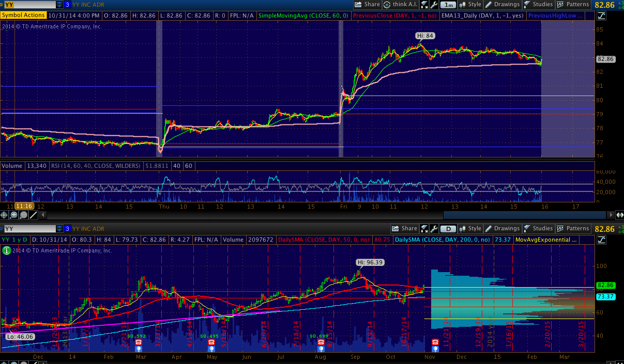Click the wrench settings icon in top toolbar
The image size is (624, 364).
click(434, 5)
